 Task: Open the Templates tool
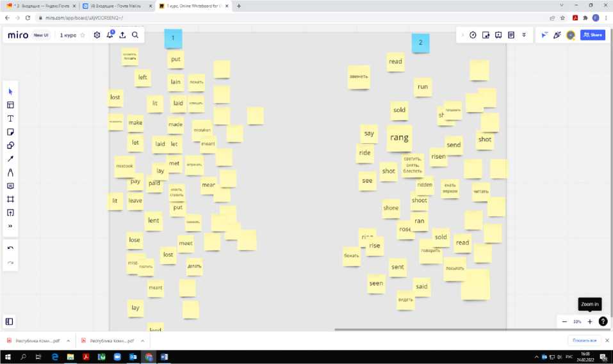[x=10, y=105]
